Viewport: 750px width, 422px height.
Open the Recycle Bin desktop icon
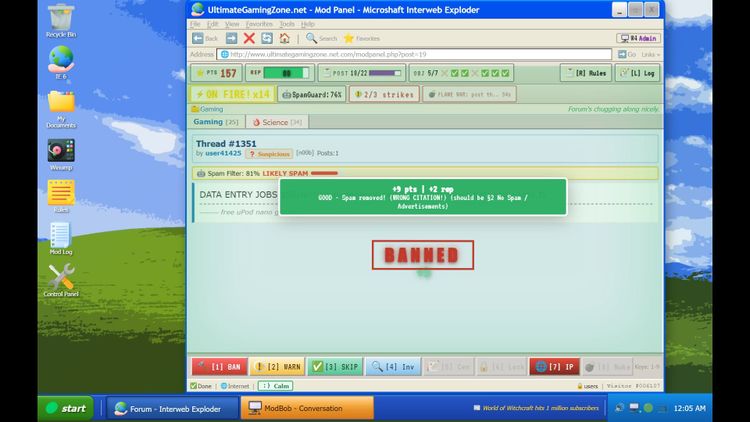61,20
